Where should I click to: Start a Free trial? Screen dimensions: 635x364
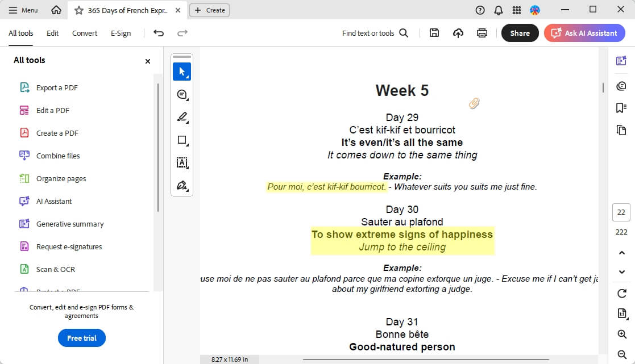81,338
